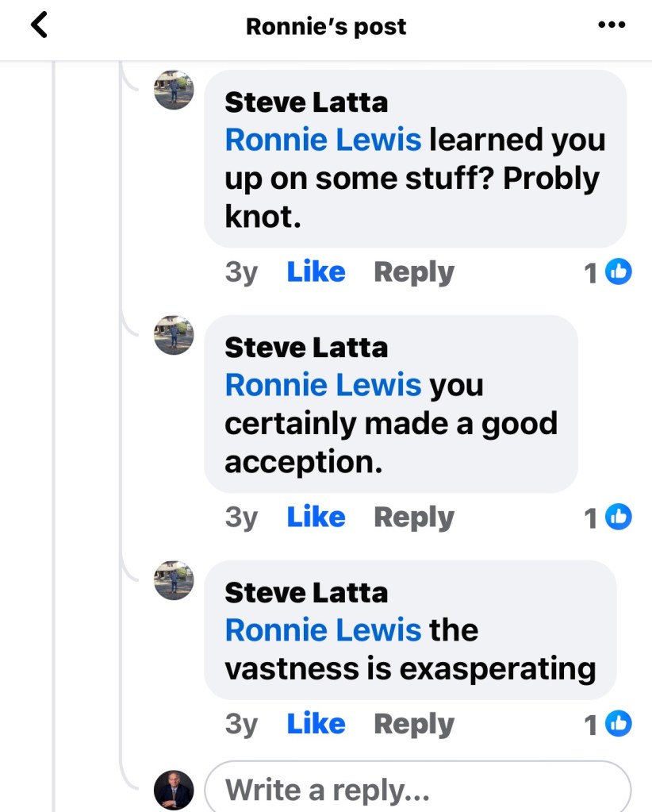Screen dimensions: 652x812
Task: Open Steve Latta's avatar on first comment
Action: click(x=174, y=89)
